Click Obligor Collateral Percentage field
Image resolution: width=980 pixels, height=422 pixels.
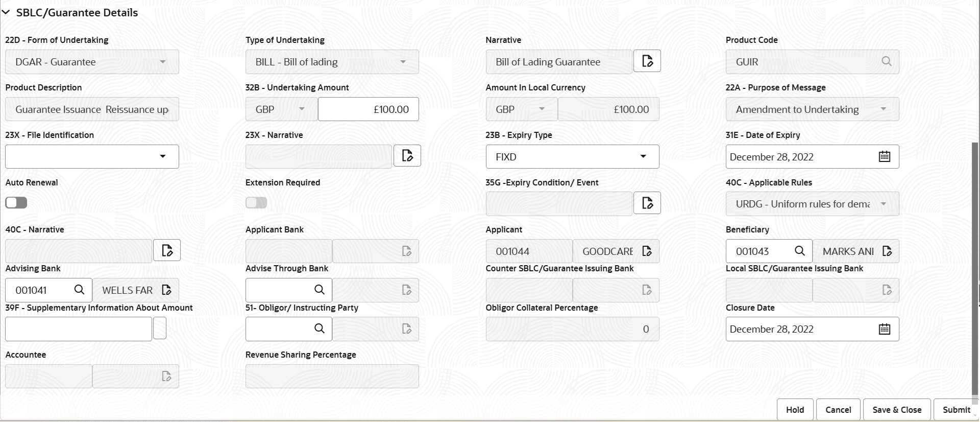click(572, 329)
